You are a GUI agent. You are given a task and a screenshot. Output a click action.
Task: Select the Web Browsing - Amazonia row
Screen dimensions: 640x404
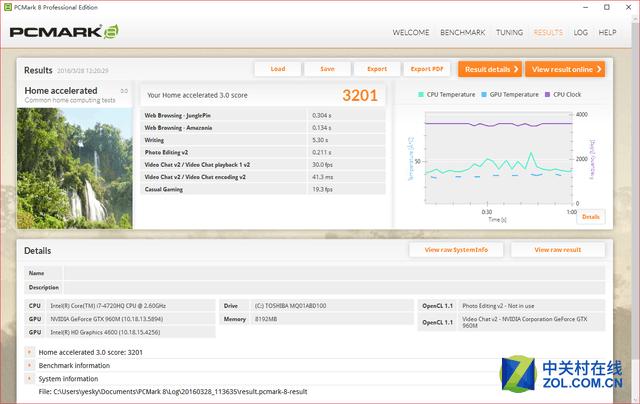tap(263, 128)
